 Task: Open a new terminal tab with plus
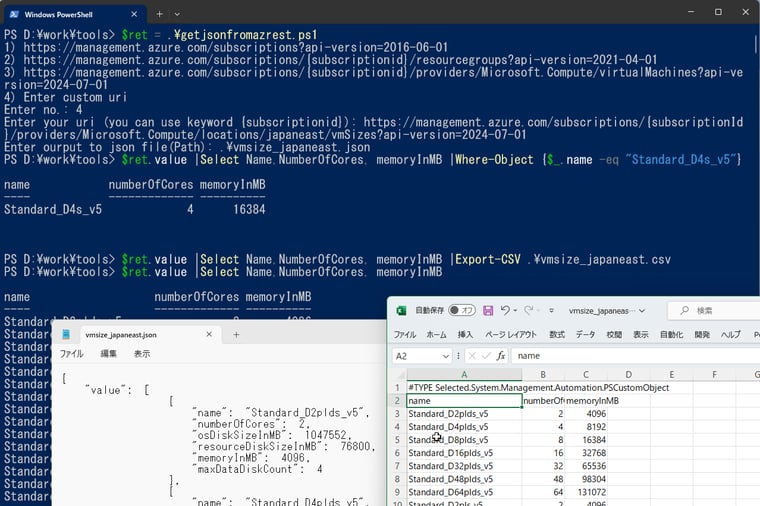pyautogui.click(x=159, y=15)
